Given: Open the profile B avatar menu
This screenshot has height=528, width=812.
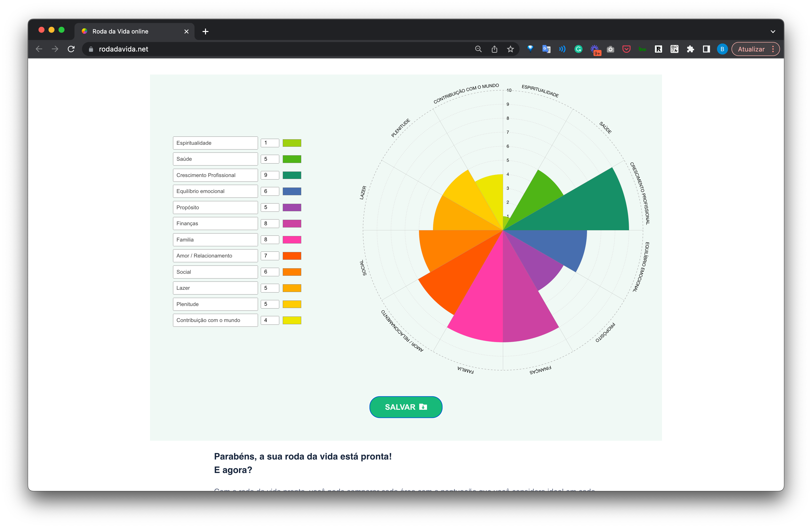Looking at the screenshot, I should coord(722,49).
